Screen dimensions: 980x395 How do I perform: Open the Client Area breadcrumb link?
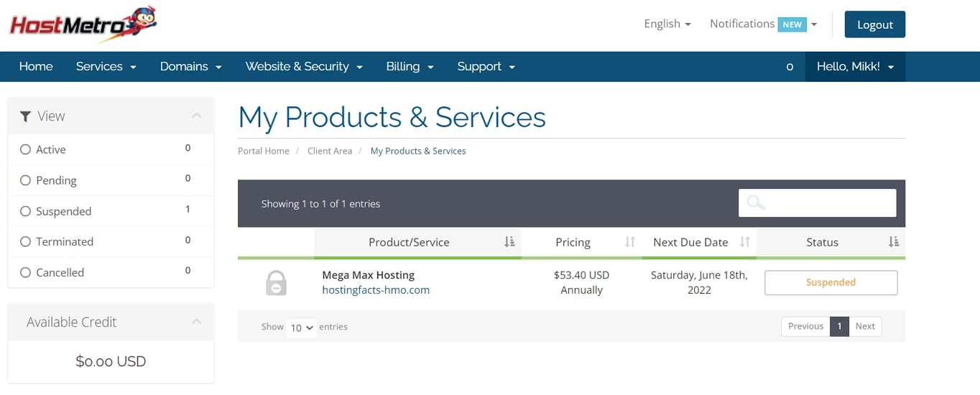[x=330, y=151]
